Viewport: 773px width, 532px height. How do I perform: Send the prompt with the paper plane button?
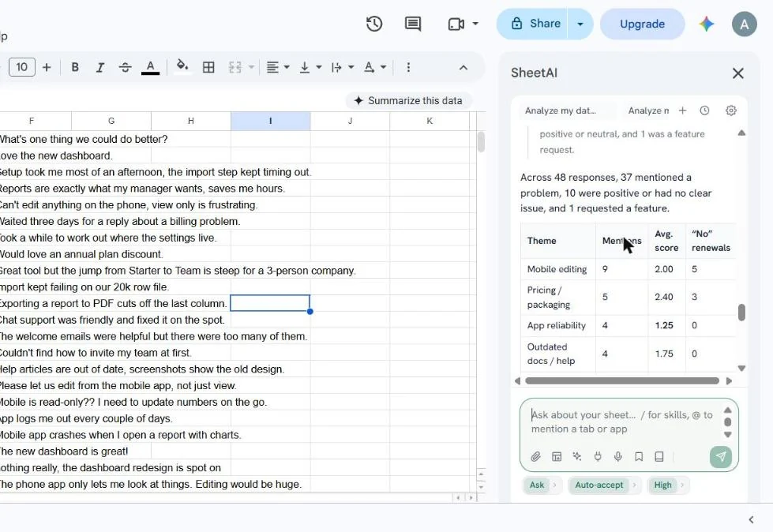(721, 457)
